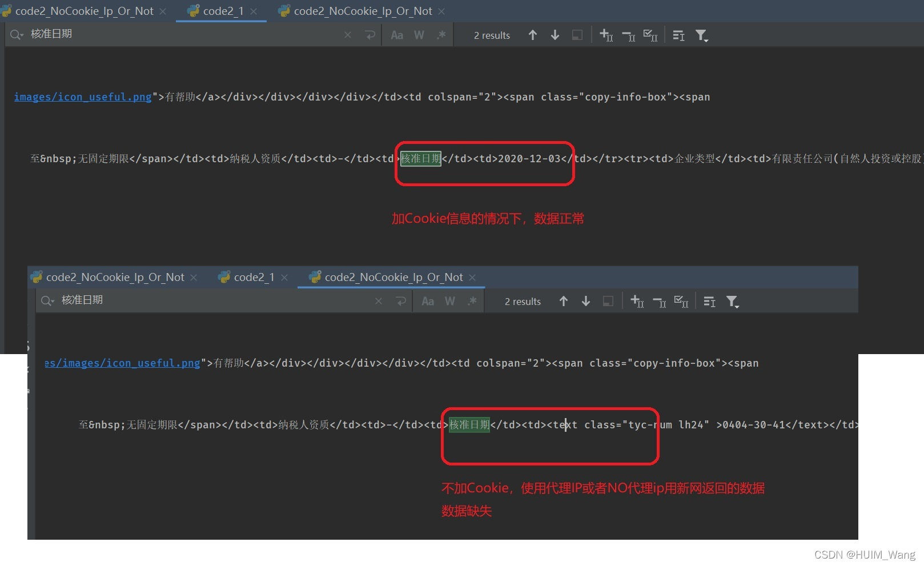Open images/icon_useful.png link in upper output
924x566 pixels.
click(83, 97)
